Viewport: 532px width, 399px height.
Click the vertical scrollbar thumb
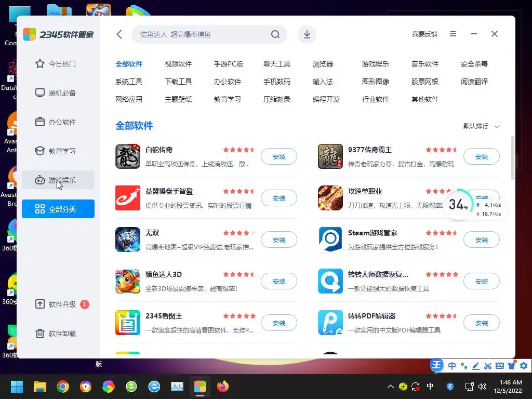pos(512,157)
